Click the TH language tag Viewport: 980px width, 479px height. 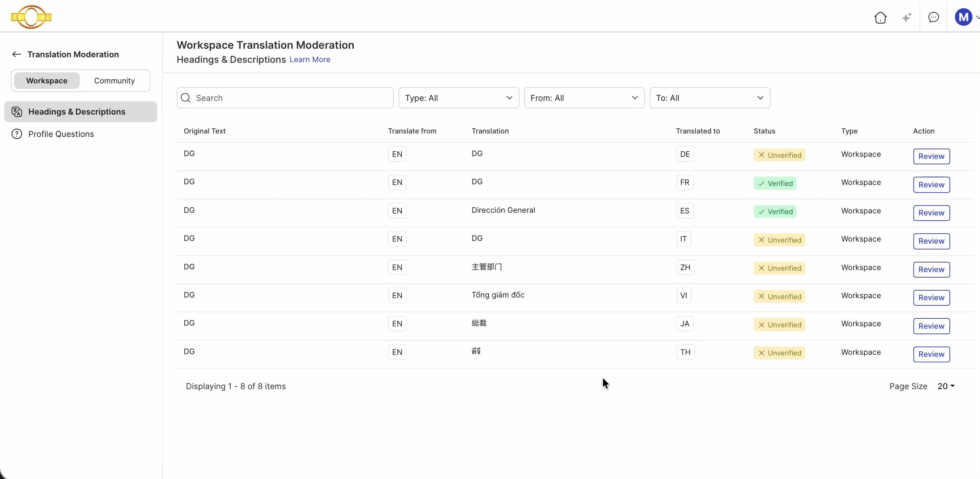(685, 352)
